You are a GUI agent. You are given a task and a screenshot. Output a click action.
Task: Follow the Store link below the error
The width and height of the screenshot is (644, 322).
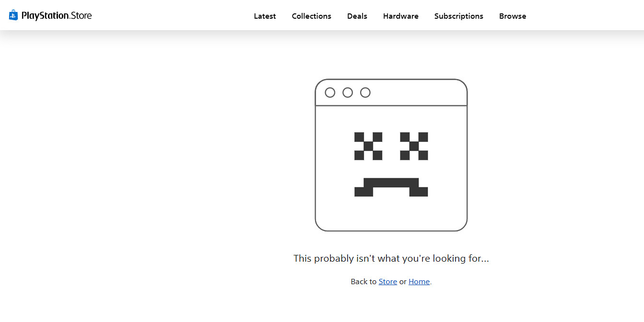pyautogui.click(x=387, y=282)
